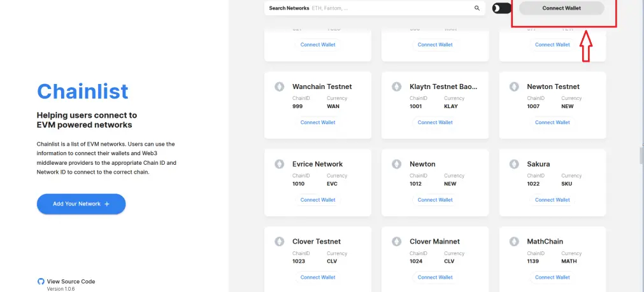Select the Newton Testnet name text
The width and height of the screenshot is (644, 292).
point(554,87)
